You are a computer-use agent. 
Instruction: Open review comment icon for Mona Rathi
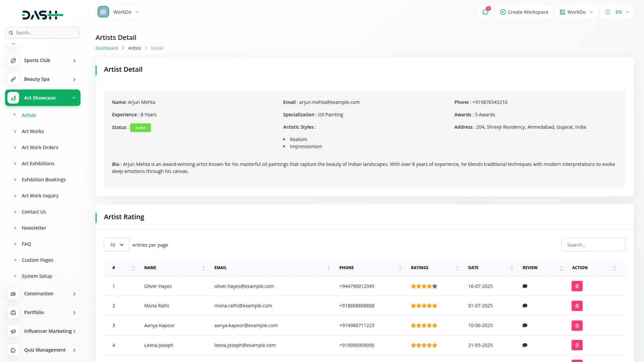(x=525, y=306)
